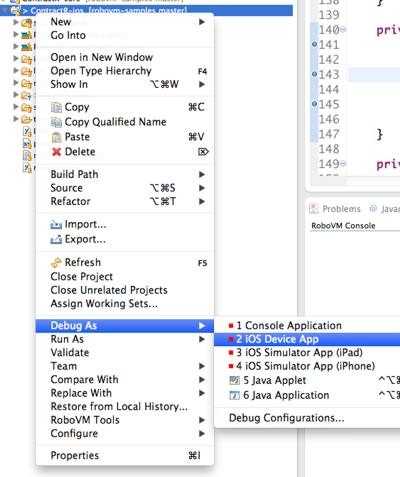Screen dimensions: 400x477
Task: Click line number 139 in the gutter
Action: pos(329,15)
